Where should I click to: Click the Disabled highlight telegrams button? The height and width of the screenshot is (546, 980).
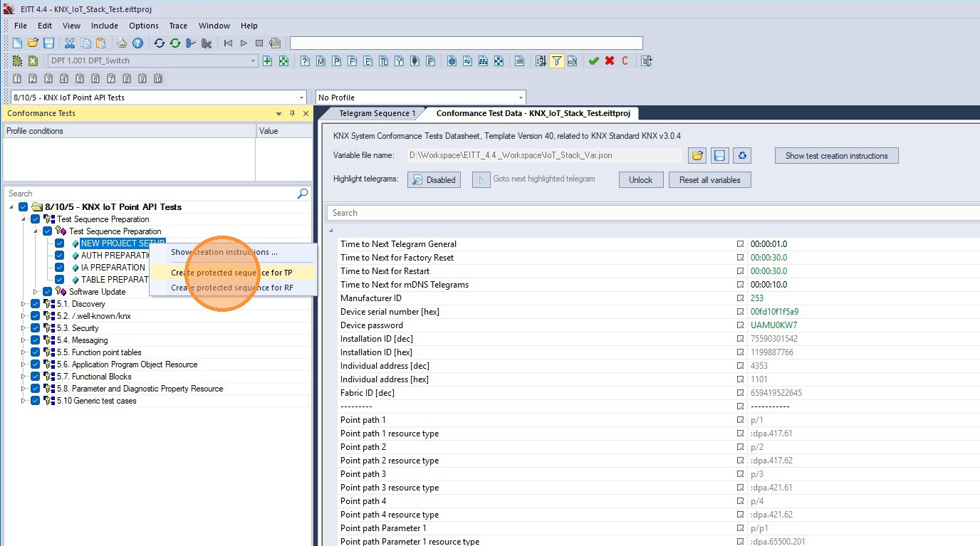coord(434,179)
